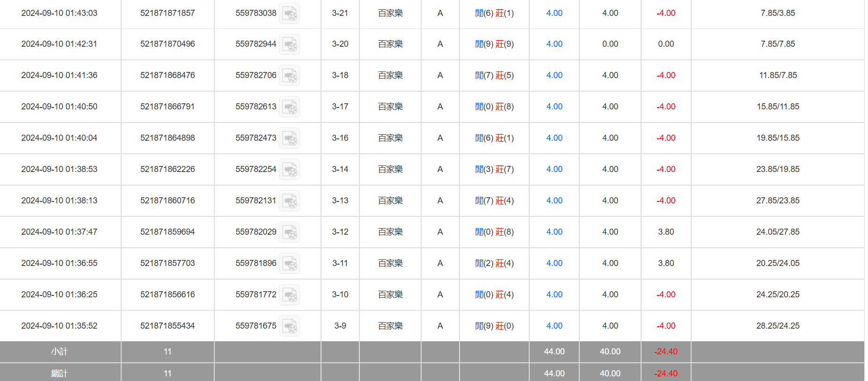The width and height of the screenshot is (868, 381).
Task: Launch video replay for round 559782131
Action: [290, 201]
